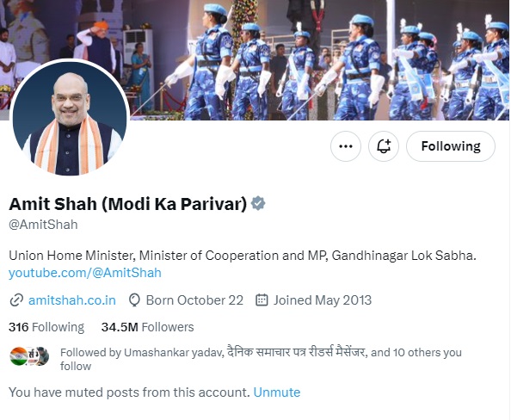View the 316 Following list
The height and width of the screenshot is (420, 511).
click(46, 327)
